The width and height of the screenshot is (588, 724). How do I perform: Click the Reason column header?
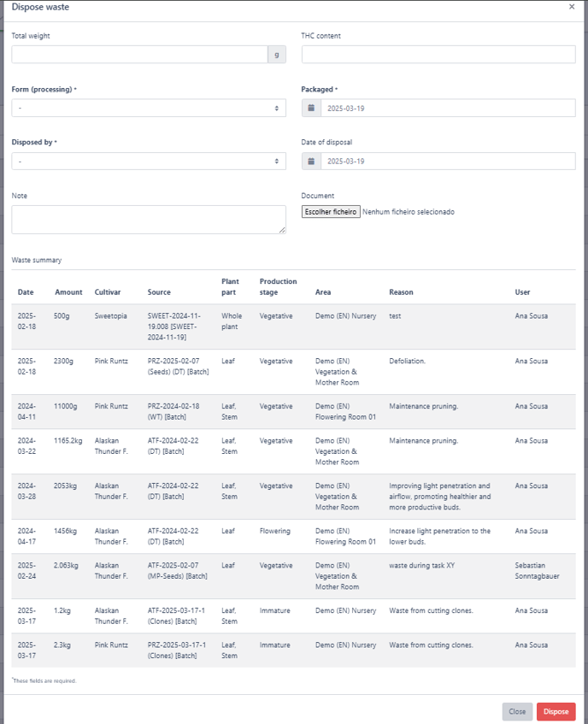pyautogui.click(x=401, y=291)
